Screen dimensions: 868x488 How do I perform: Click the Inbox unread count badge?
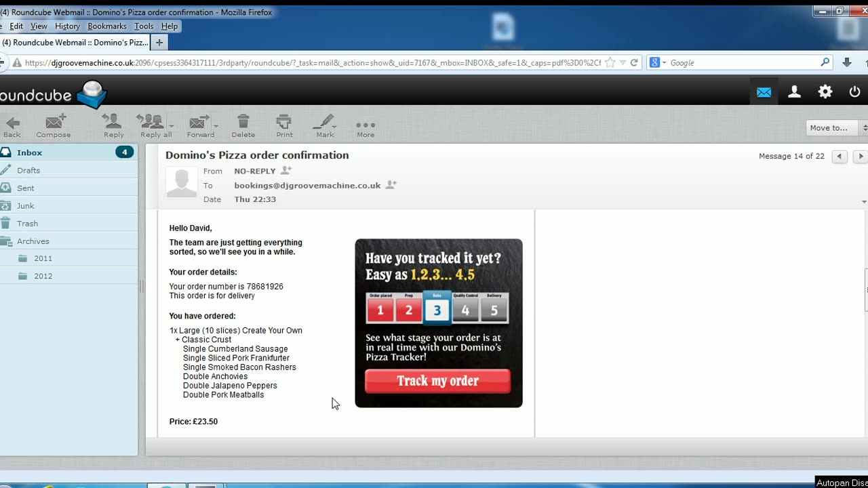[x=124, y=152]
